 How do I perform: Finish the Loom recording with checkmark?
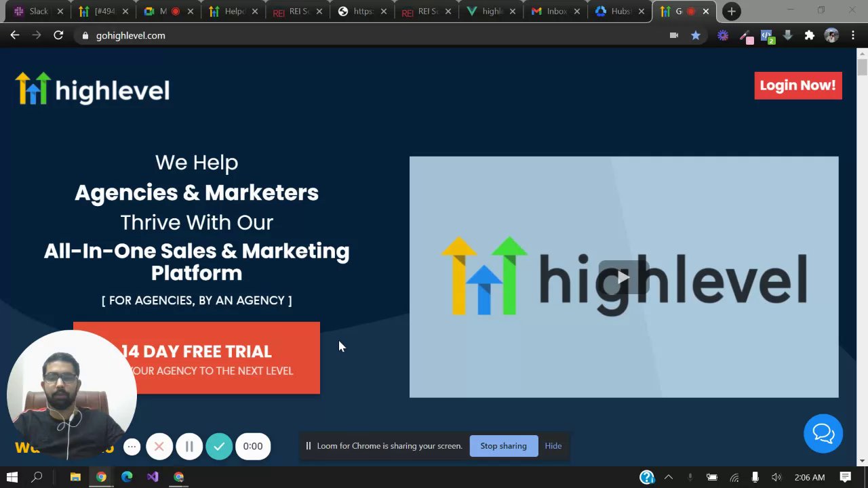[219, 446]
